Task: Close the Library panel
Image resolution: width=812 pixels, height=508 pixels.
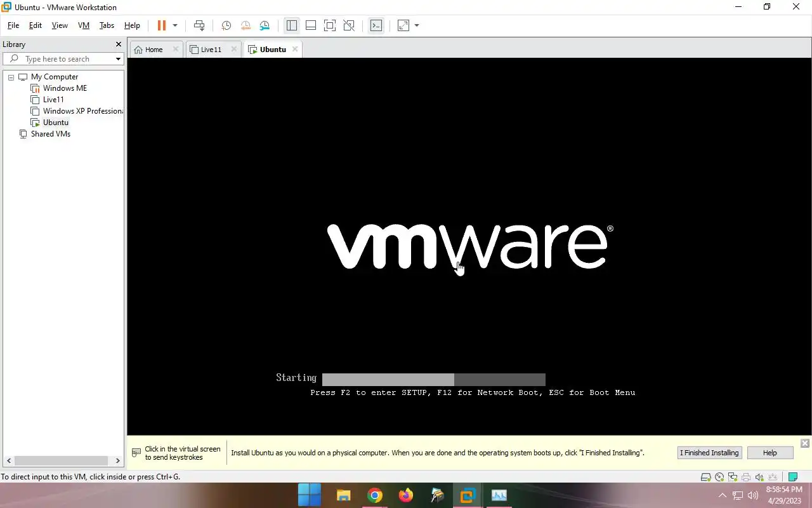Action: pos(118,44)
